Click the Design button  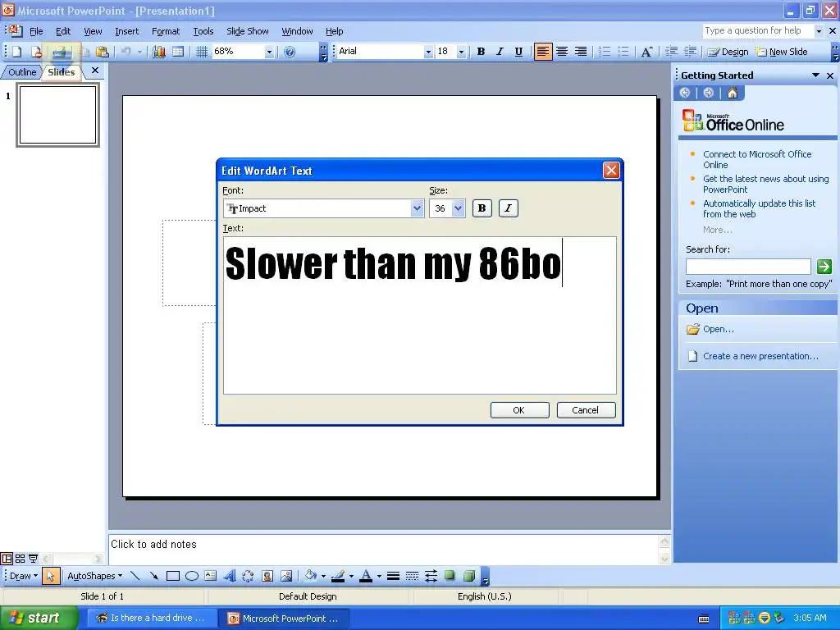point(728,52)
